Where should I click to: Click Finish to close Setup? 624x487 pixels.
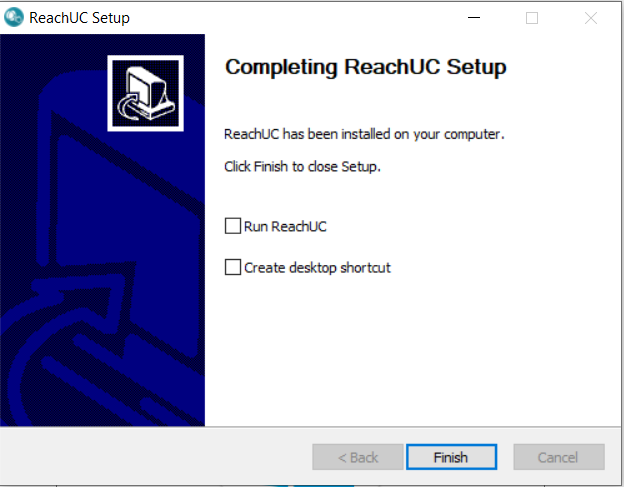tap(451, 457)
